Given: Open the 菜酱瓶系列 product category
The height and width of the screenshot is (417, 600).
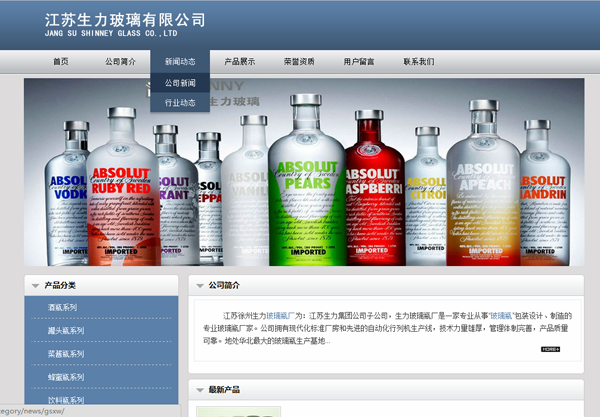Looking at the screenshot, I should [x=66, y=354].
